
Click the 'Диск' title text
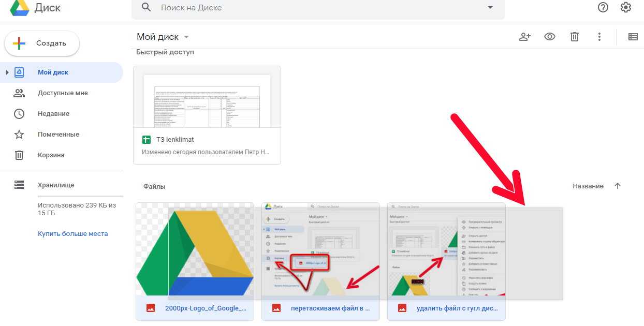[48, 8]
